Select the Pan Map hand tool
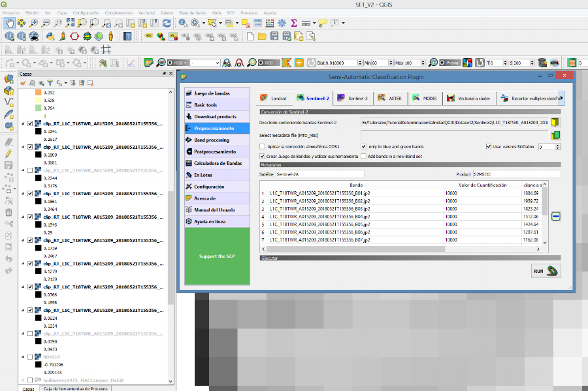Screen dimensions: 588x391 tap(9, 23)
